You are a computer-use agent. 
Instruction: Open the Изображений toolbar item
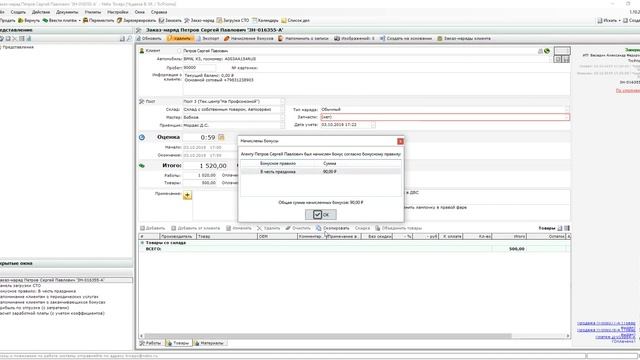click(354, 38)
